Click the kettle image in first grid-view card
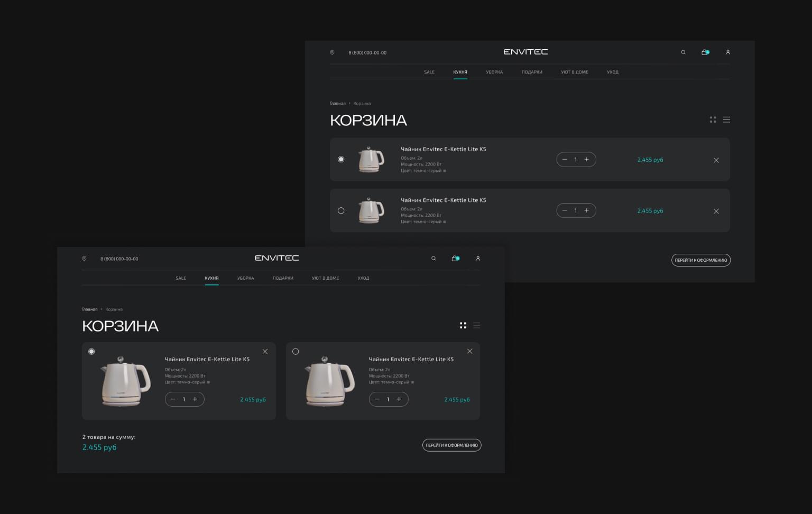The width and height of the screenshot is (812, 514). pos(125,381)
